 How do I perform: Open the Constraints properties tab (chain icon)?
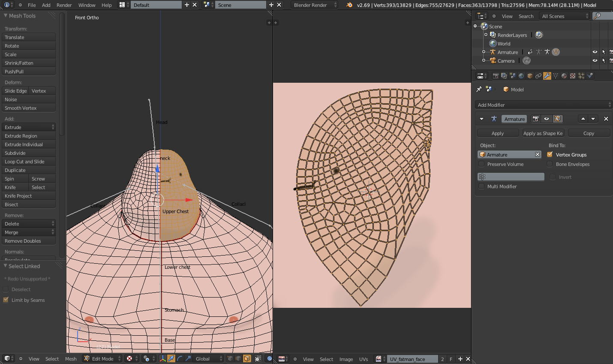tap(538, 76)
